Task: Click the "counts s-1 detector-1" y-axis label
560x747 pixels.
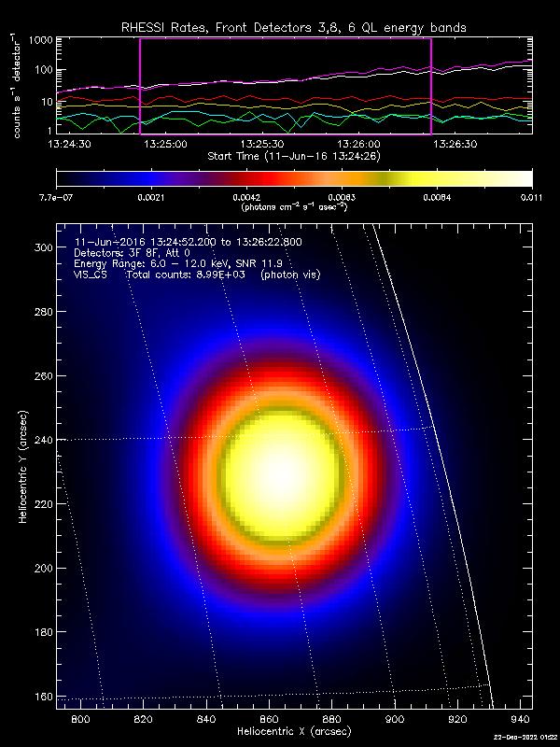Action: 17,87
